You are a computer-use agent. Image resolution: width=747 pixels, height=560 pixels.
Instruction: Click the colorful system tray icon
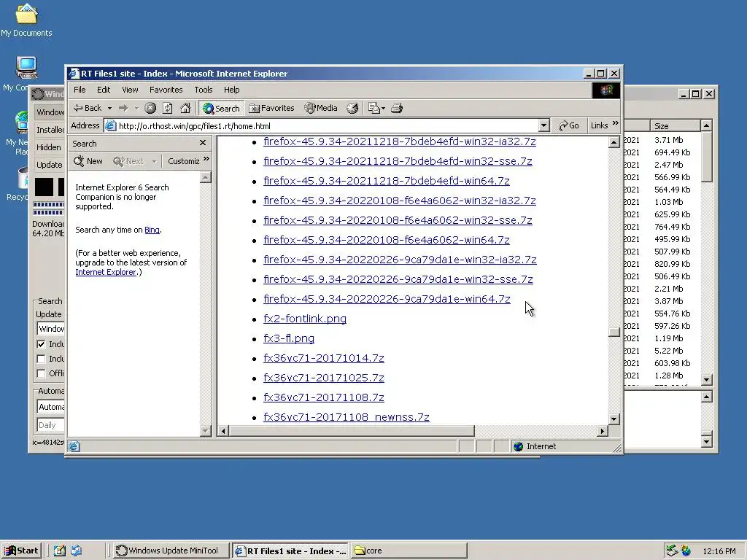tap(686, 551)
